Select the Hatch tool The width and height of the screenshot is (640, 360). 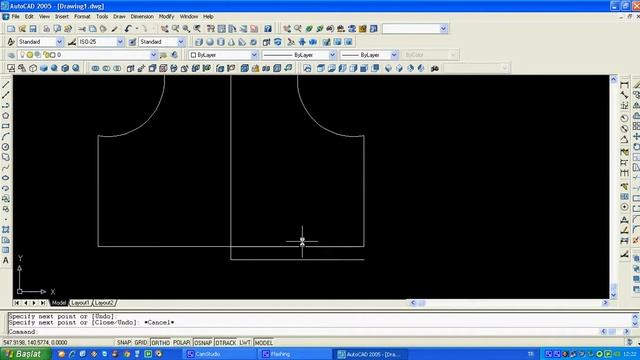(x=6, y=230)
